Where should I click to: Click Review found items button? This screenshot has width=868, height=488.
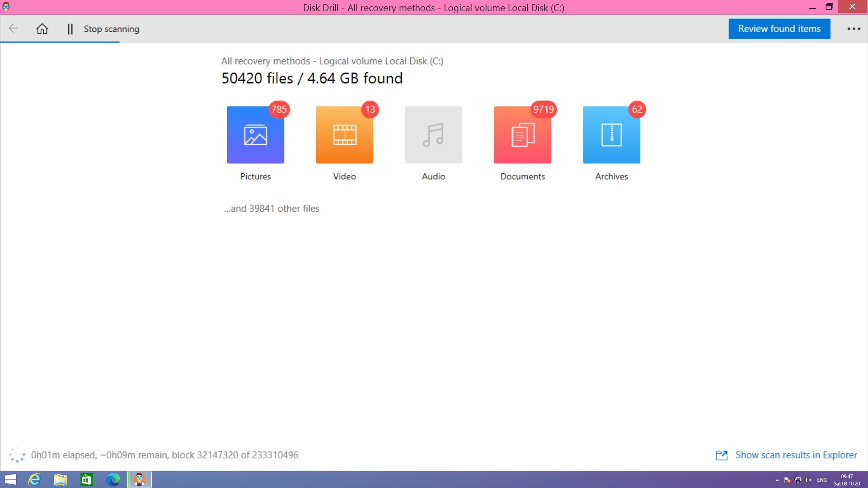coord(779,29)
